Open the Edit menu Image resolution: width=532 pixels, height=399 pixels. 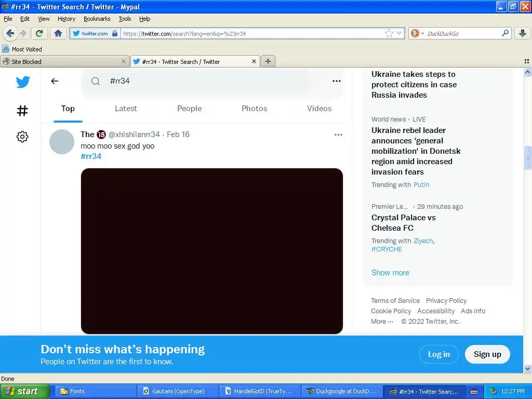[x=25, y=19]
